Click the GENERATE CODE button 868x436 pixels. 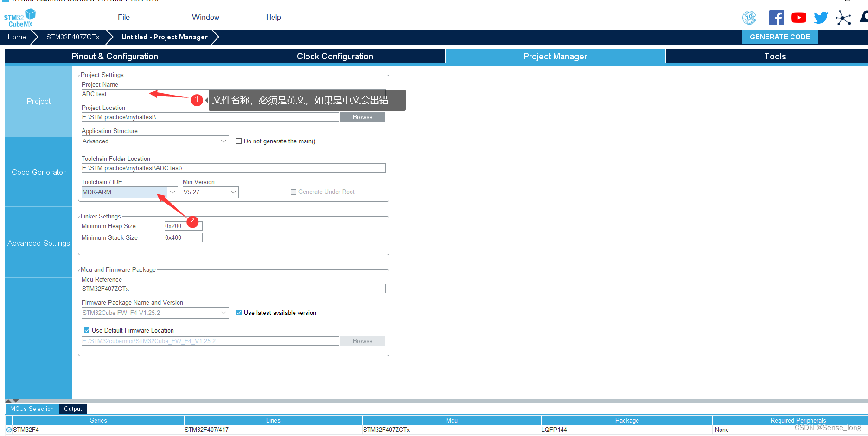(780, 37)
